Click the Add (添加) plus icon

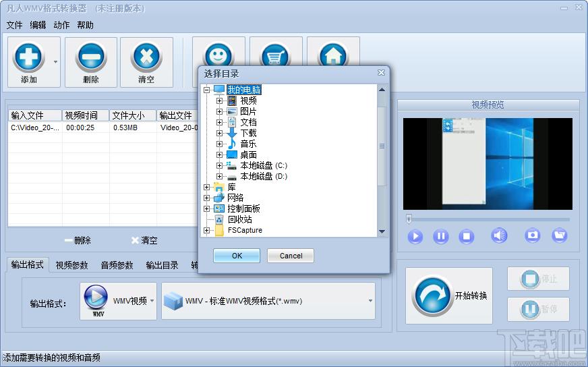(28, 57)
